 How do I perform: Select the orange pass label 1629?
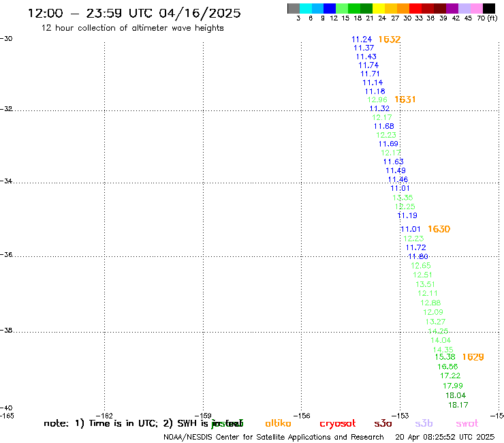coord(473,356)
